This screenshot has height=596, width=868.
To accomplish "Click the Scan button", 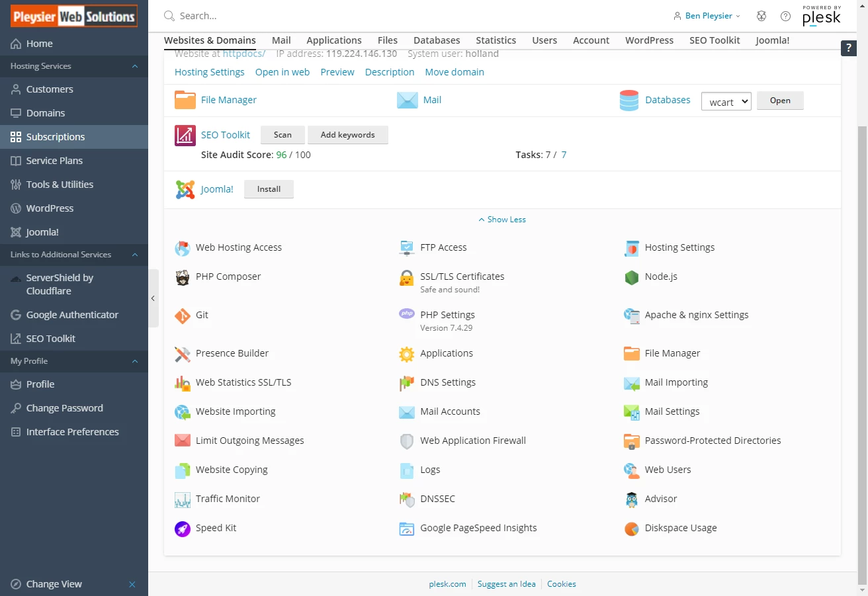I will click(x=282, y=135).
